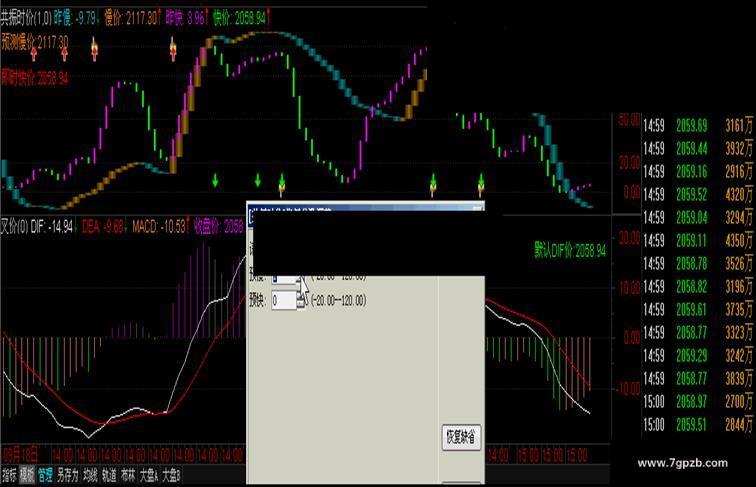Open the 轨道 indicator tab

point(109,475)
